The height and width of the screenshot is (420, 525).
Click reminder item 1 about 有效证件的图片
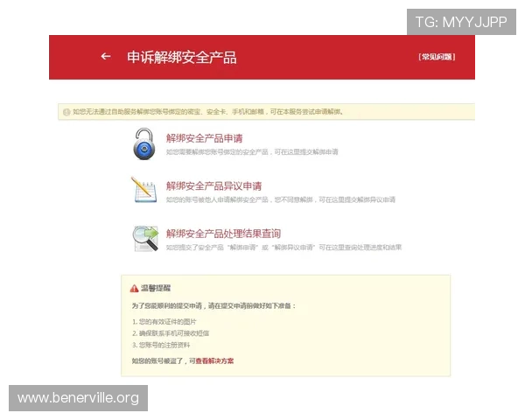coord(164,322)
